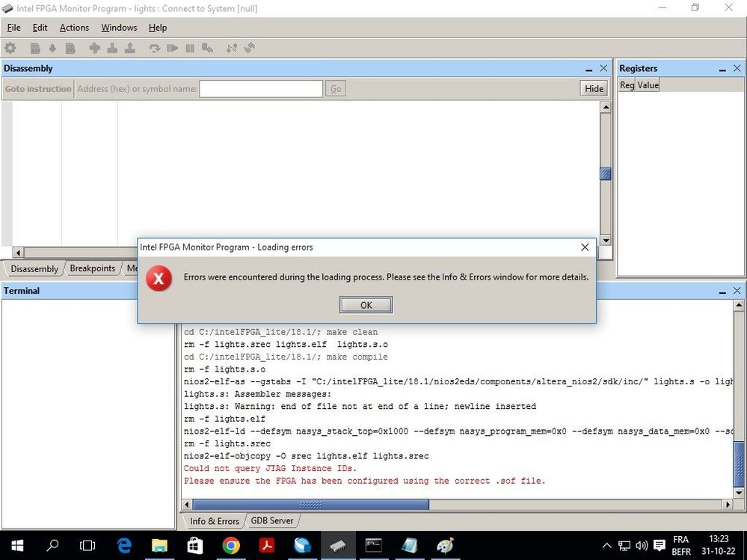Open the Edit menu

pyautogui.click(x=40, y=28)
